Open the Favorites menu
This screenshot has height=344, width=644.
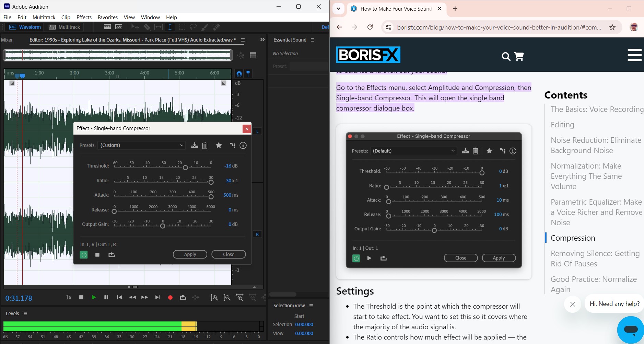pyautogui.click(x=108, y=17)
